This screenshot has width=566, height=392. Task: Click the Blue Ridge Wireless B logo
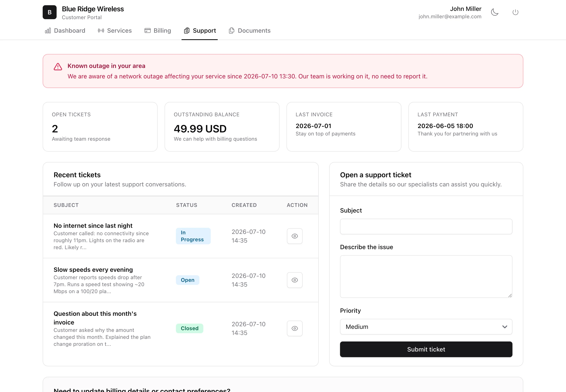tap(50, 12)
